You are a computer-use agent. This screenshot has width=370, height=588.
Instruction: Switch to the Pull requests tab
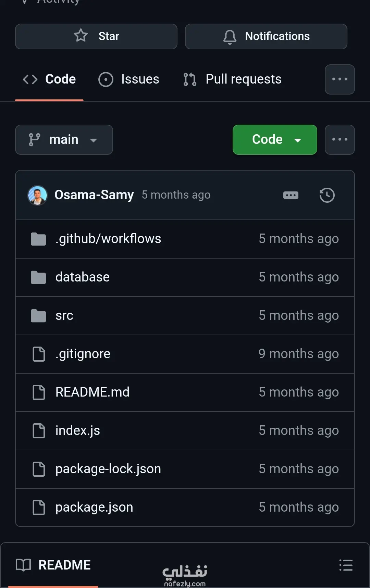[233, 79]
